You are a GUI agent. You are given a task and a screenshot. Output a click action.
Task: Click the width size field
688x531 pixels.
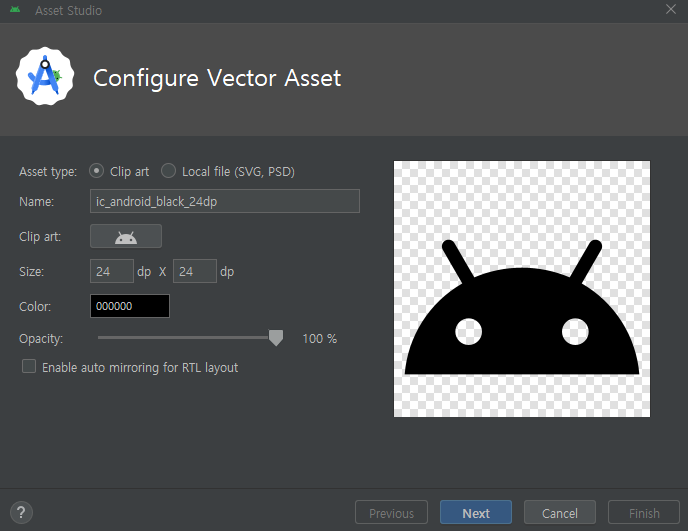coord(111,271)
